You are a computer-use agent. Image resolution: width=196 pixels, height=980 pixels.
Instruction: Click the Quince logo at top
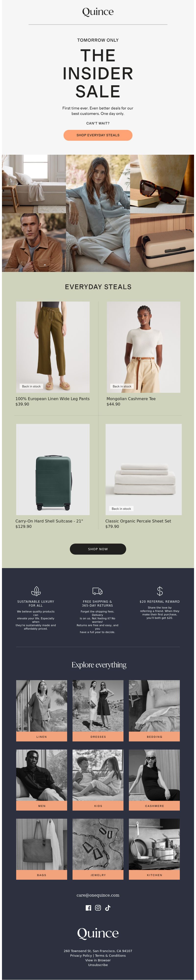pyautogui.click(x=98, y=12)
